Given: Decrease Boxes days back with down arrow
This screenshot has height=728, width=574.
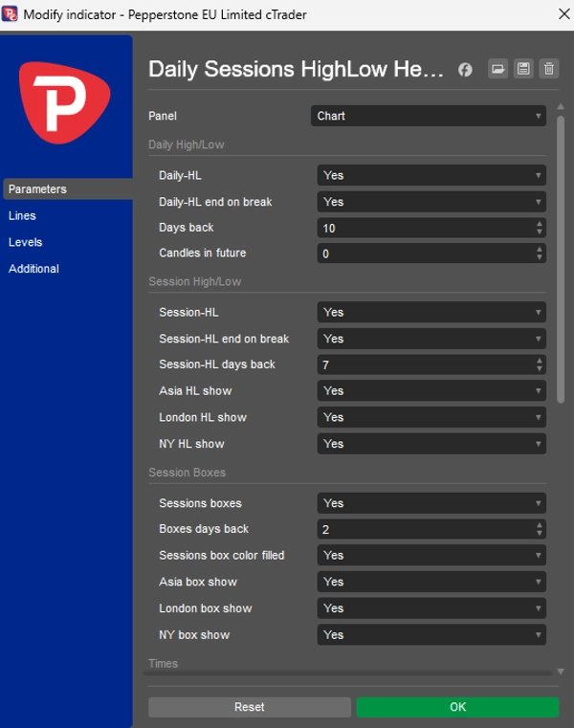Looking at the screenshot, I should (x=540, y=534).
